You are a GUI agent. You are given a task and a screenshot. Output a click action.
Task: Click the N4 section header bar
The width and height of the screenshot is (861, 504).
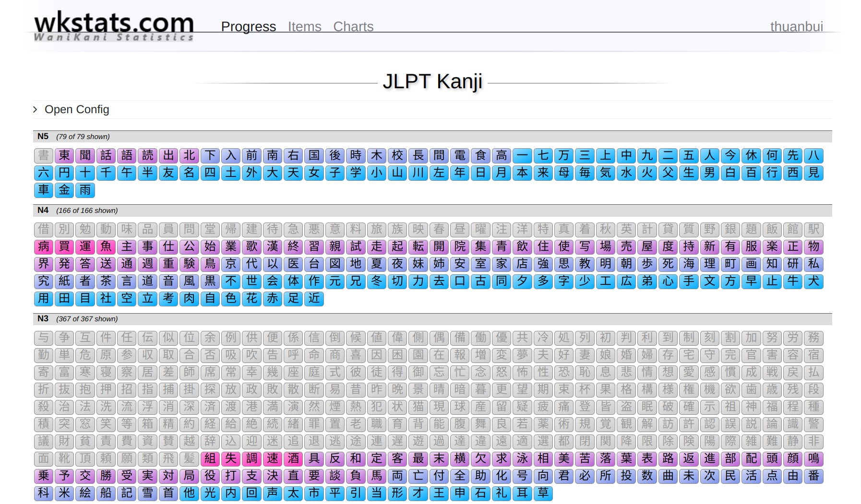[432, 211]
